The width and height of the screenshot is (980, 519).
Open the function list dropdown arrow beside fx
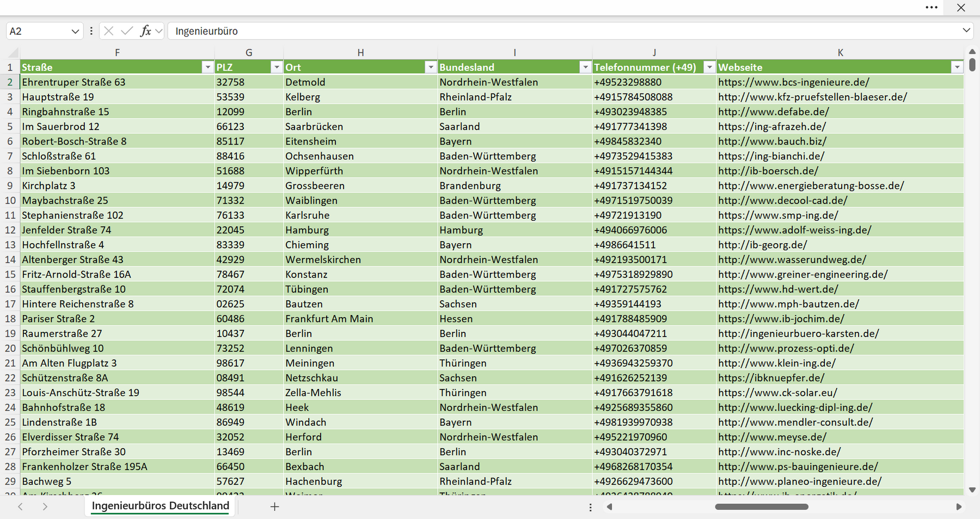pyautogui.click(x=158, y=31)
